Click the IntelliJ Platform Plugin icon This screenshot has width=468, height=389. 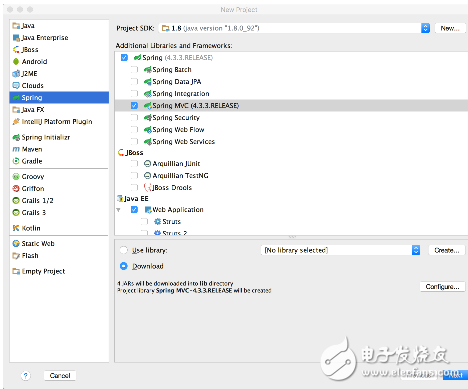pyautogui.click(x=16, y=122)
